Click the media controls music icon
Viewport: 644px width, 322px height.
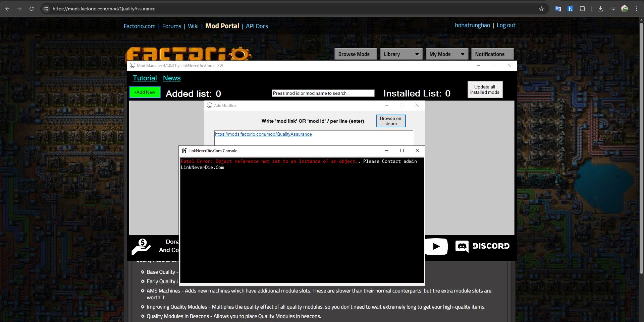612,9
